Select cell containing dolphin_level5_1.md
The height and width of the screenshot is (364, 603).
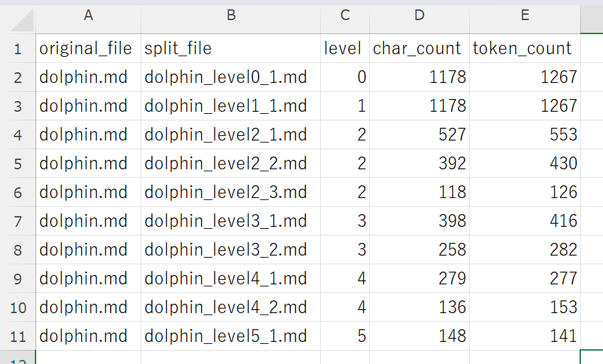(230, 337)
